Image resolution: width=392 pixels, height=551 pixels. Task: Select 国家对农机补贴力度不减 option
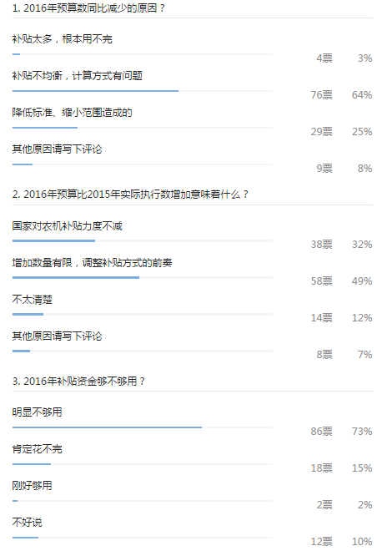[x=67, y=226]
